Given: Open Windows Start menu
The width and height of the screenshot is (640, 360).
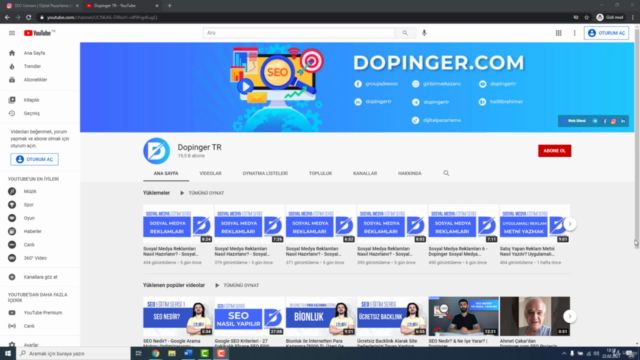Looking at the screenshot, I should [8, 353].
